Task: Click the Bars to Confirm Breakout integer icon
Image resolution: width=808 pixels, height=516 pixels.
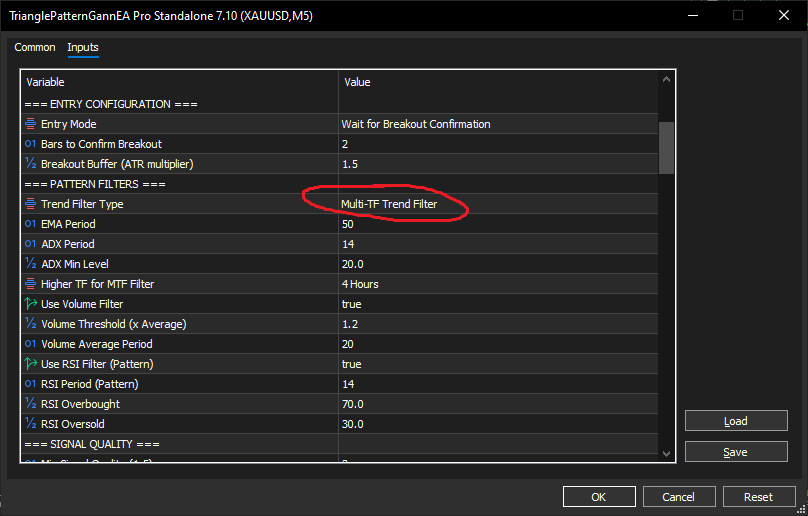Action: pos(30,144)
